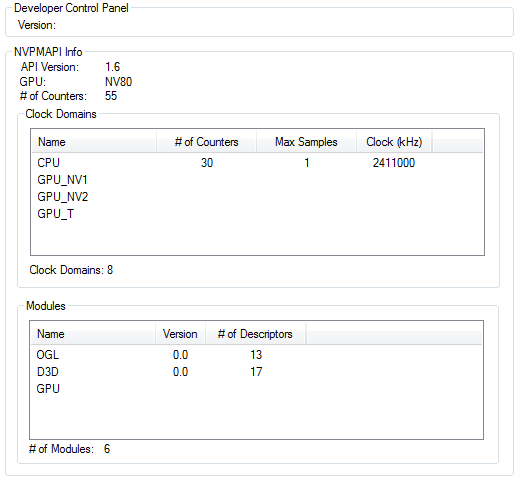520x480 pixels.
Task: Select the GPU module row
Action: (257, 389)
